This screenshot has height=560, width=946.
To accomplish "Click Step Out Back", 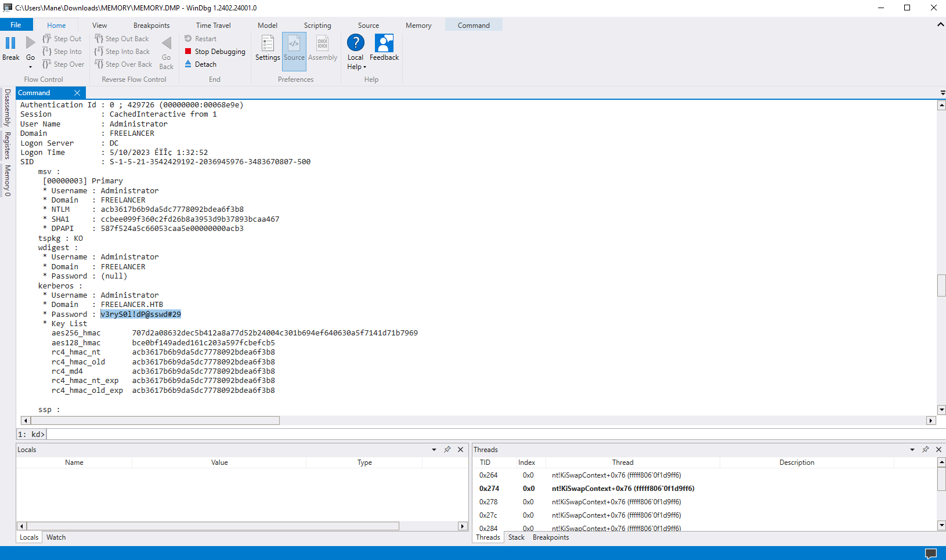I will coord(122,39).
